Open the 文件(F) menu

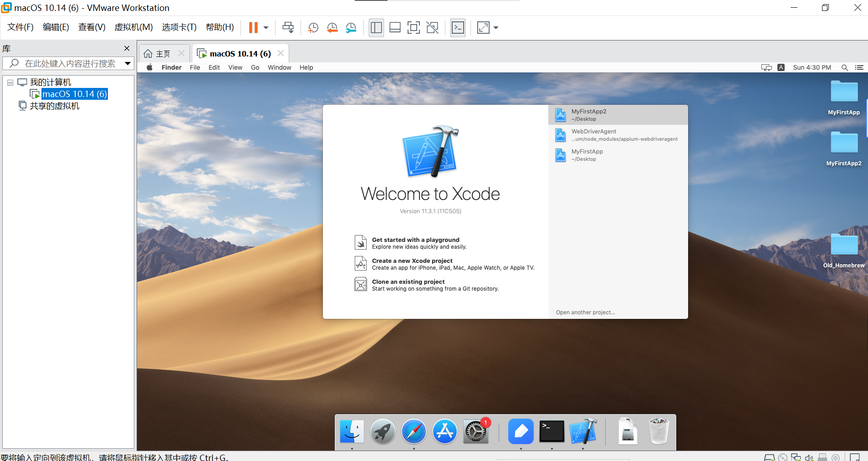[20, 27]
